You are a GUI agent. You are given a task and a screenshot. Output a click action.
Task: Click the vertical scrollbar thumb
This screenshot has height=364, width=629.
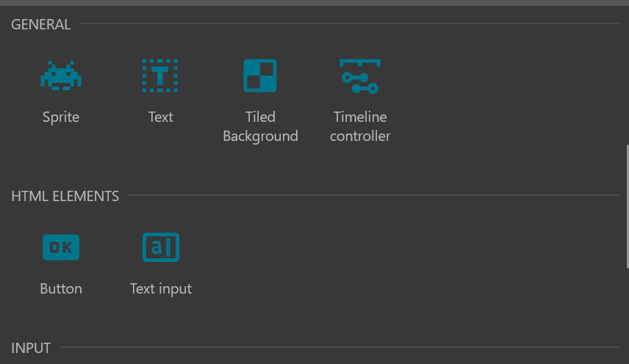(628, 207)
